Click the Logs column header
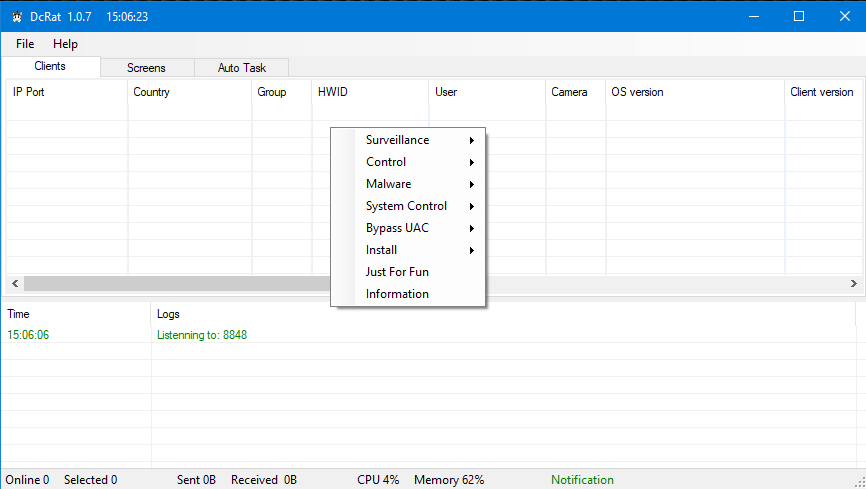Image resolution: width=866 pixels, height=489 pixels. (503, 314)
